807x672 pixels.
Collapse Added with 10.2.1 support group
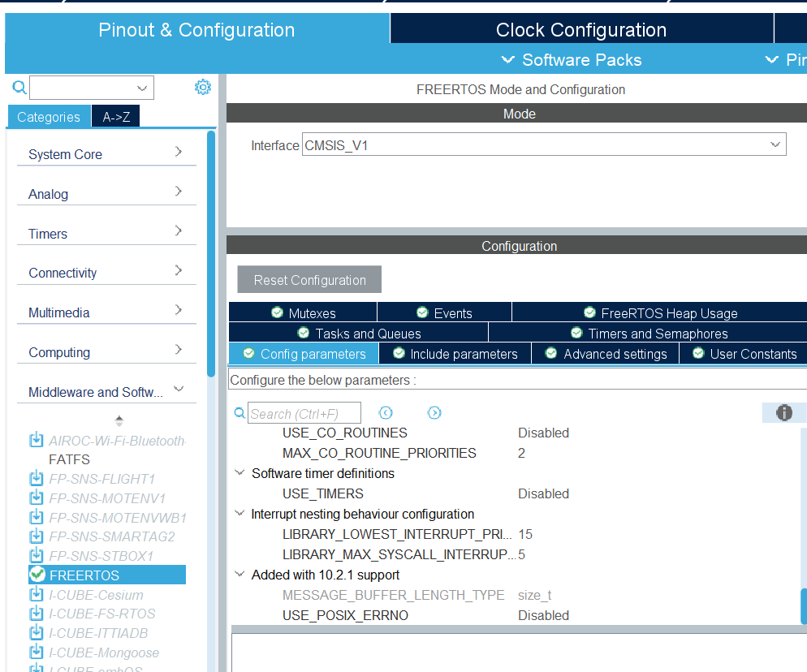pyautogui.click(x=240, y=574)
